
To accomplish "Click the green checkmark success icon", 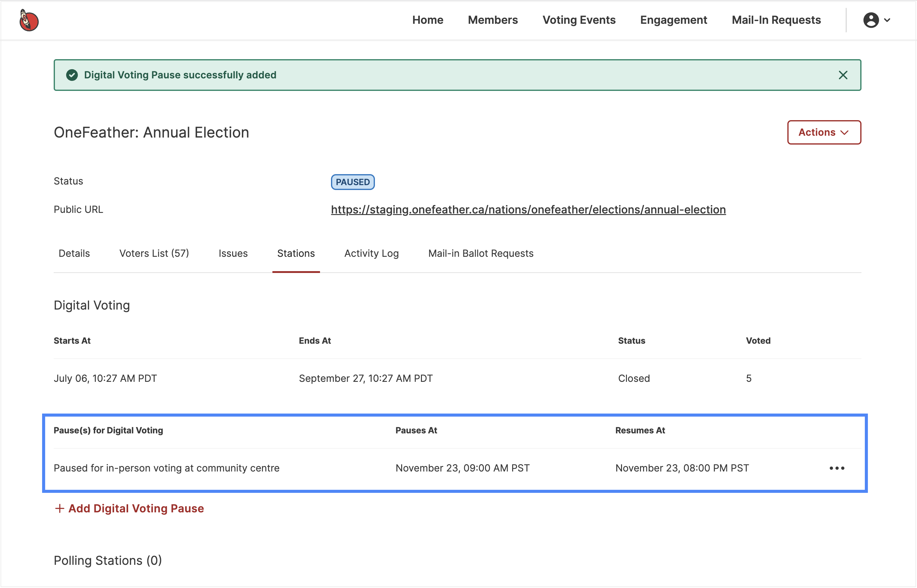I will pyautogui.click(x=72, y=75).
